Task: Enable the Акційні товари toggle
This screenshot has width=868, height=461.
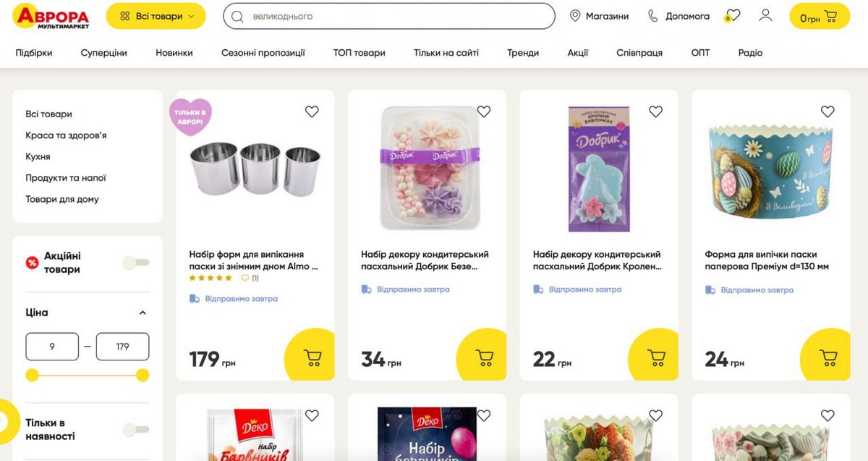Action: 135,263
